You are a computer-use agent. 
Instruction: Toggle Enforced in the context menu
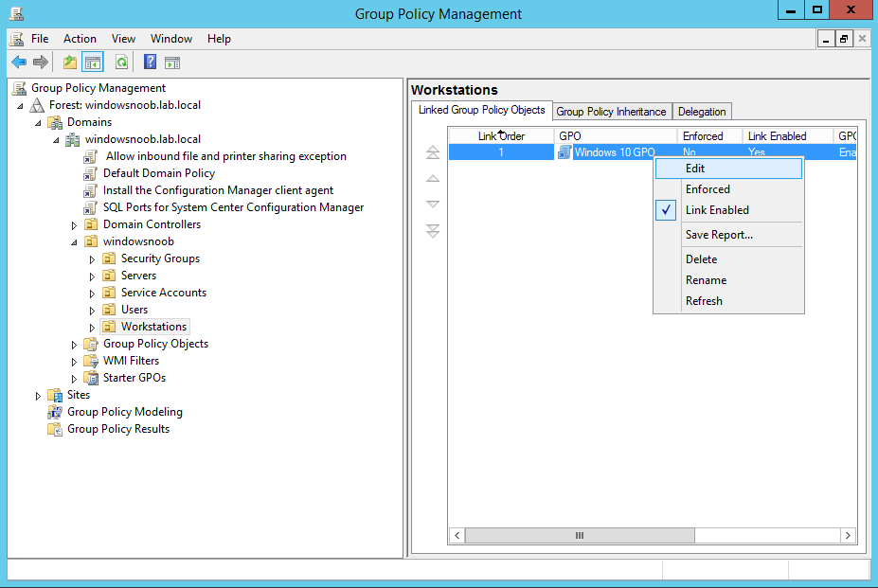pyautogui.click(x=708, y=189)
